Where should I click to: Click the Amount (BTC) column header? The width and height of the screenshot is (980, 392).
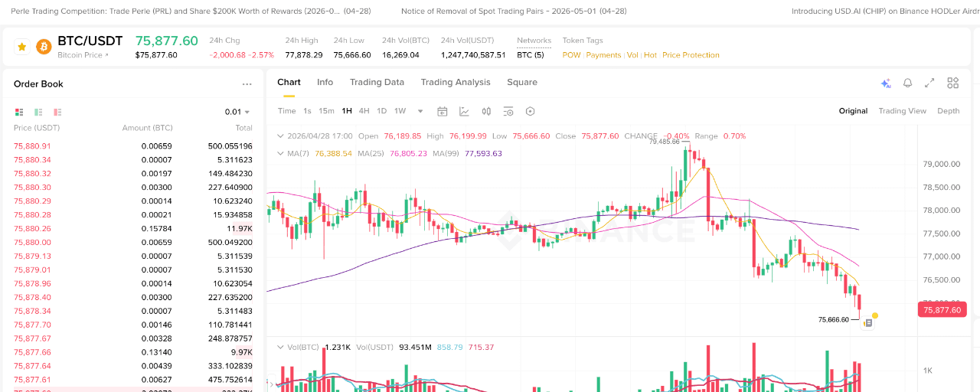(x=148, y=128)
